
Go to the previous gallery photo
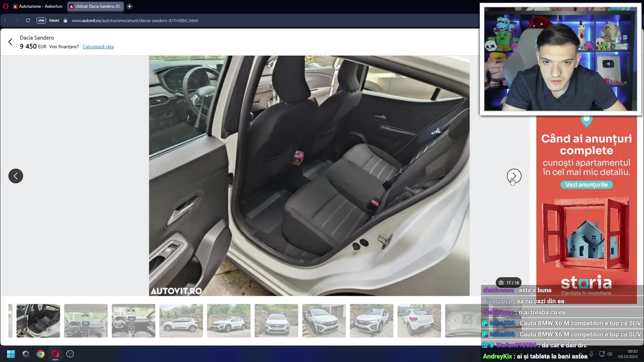click(x=16, y=175)
